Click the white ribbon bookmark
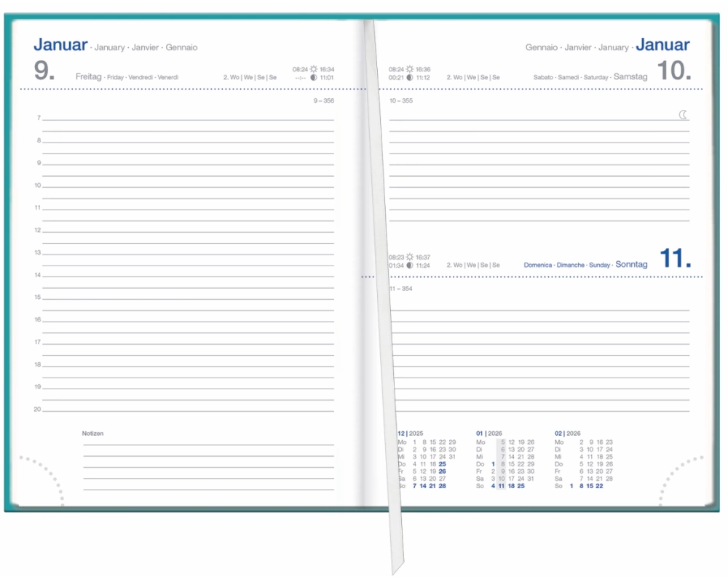This screenshot has height=582, width=728. point(383,291)
